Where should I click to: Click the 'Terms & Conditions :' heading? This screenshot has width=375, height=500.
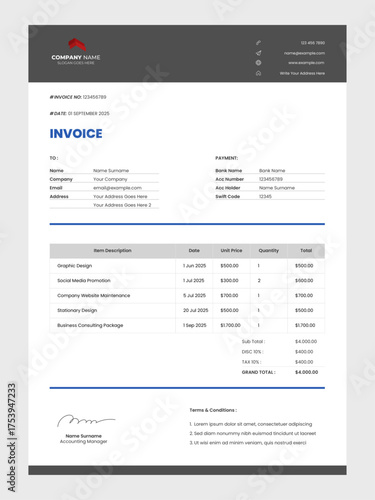(213, 410)
